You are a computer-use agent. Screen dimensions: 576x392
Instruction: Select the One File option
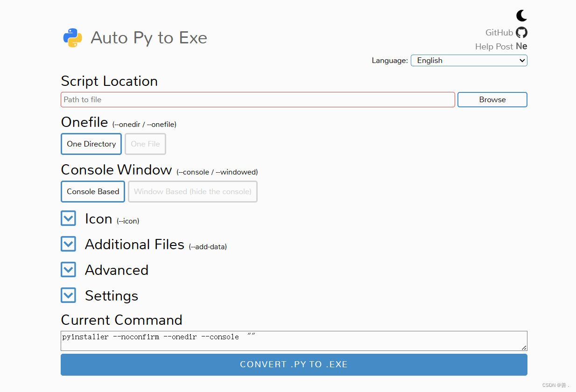(x=145, y=144)
